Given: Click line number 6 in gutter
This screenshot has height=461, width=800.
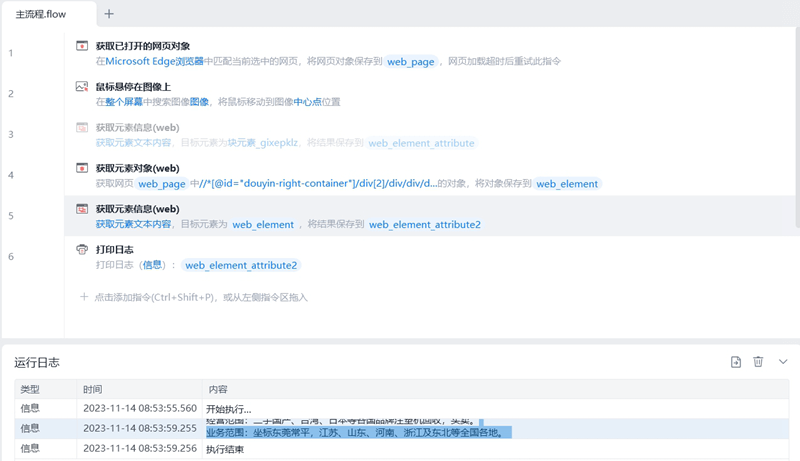Looking at the screenshot, I should pos(11,257).
